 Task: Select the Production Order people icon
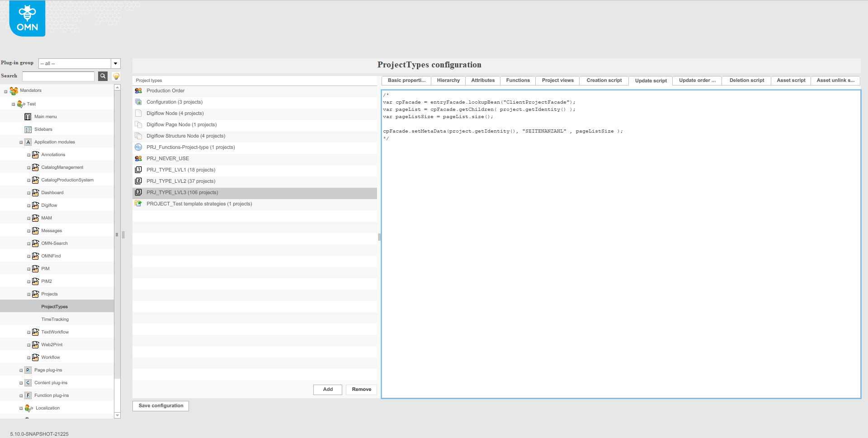(138, 90)
